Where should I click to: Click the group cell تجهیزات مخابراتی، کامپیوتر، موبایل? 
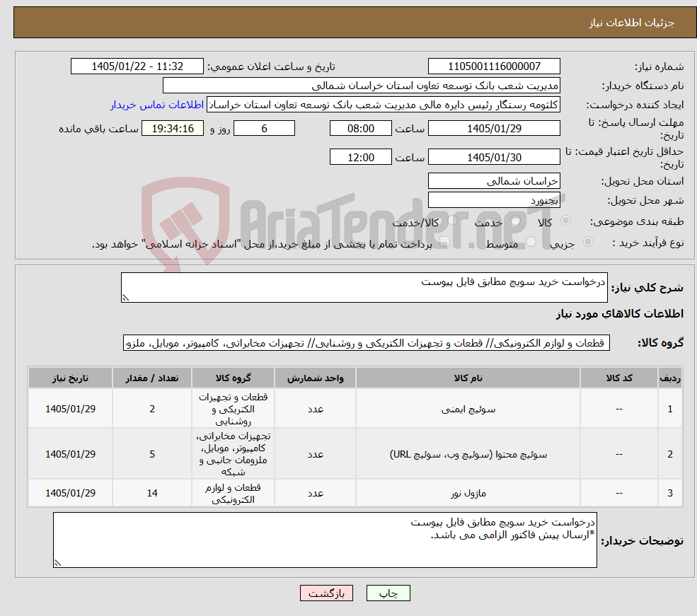[234, 454]
